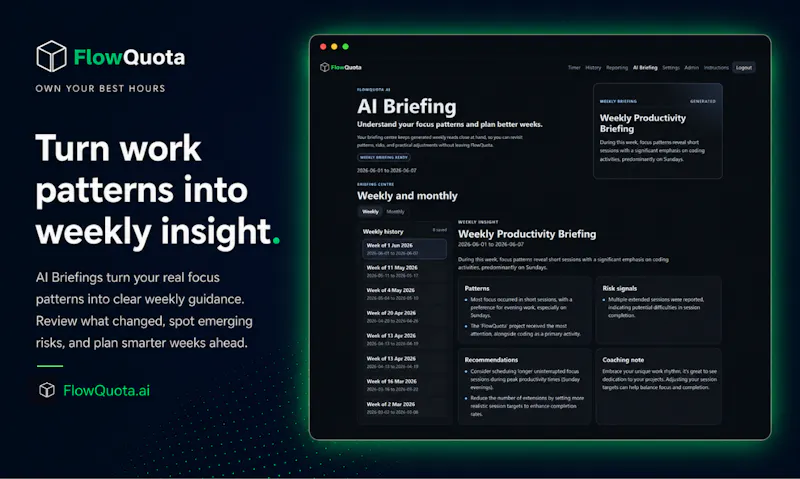Click the Weekly Briefing Ready badge
This screenshot has width=800, height=479.
click(384, 158)
